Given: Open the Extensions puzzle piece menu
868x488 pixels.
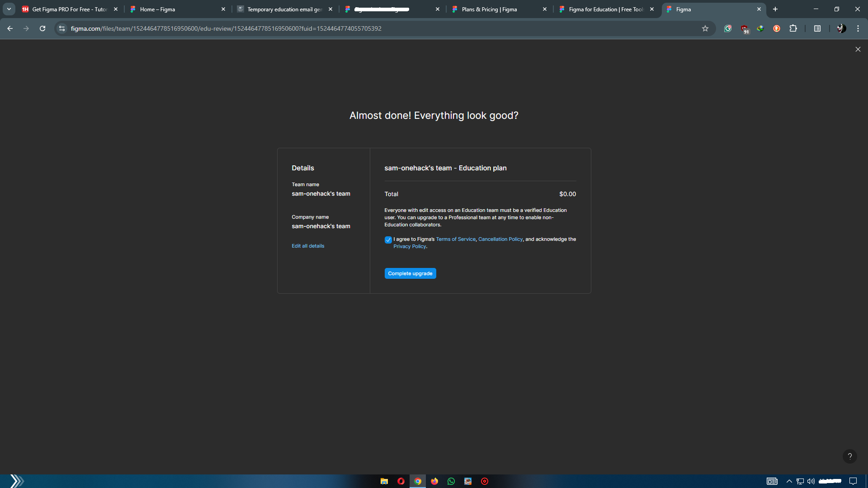Looking at the screenshot, I should coord(793,28).
